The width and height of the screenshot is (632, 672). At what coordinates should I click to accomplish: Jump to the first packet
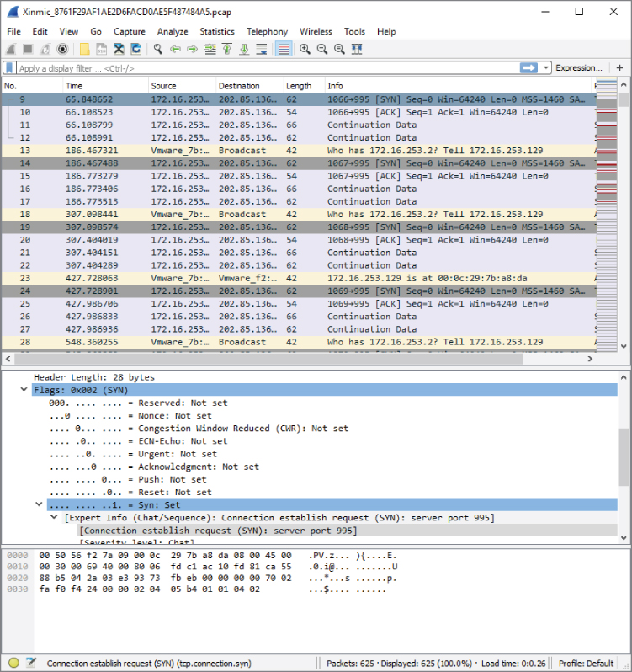227,50
